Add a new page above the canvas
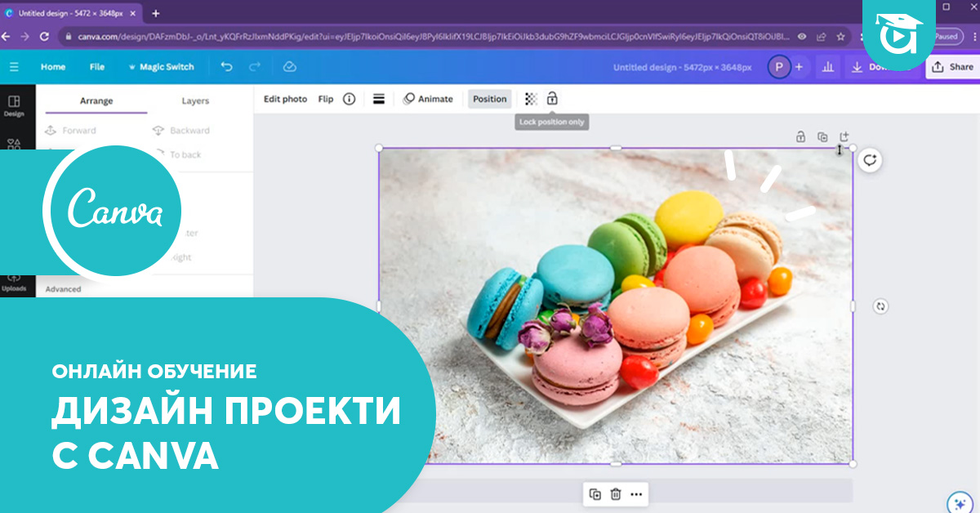980x513 pixels. [x=844, y=136]
